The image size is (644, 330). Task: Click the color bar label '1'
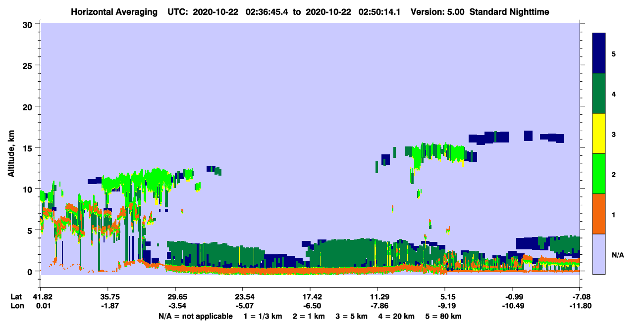click(614, 215)
